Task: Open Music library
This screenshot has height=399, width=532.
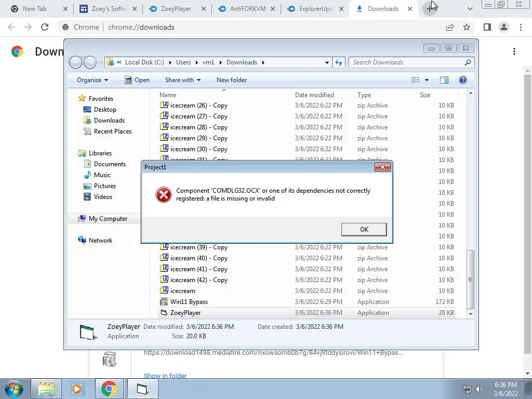Action: click(102, 175)
